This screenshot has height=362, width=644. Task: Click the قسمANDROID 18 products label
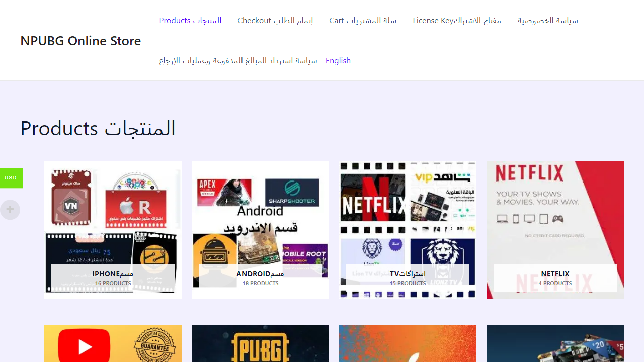pos(260,278)
